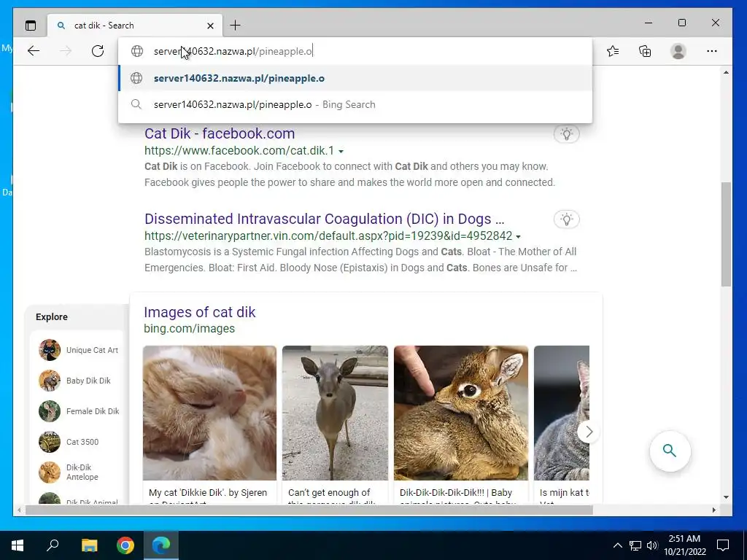Select 'Cat 3500' in Explore
Viewport: 747px width, 560px height.
click(x=69, y=442)
